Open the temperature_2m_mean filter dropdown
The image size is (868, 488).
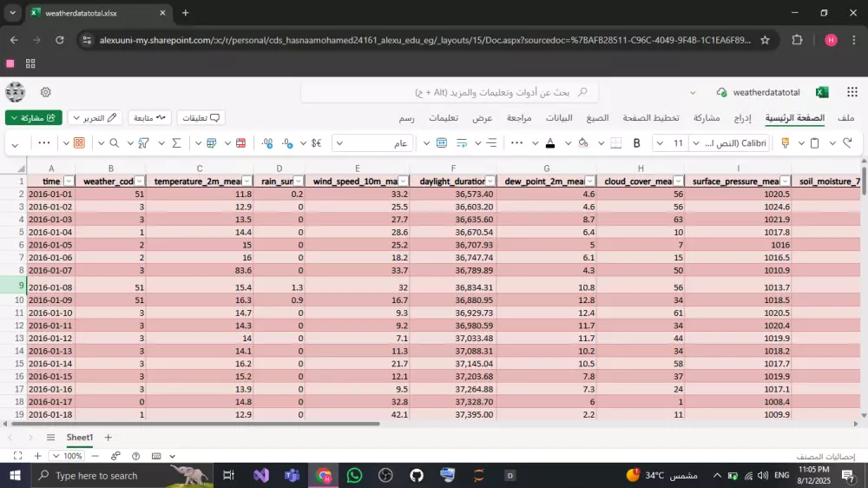[247, 181]
